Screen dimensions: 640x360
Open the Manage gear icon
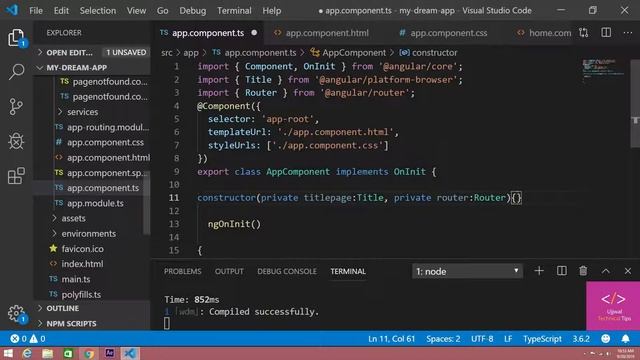[x=16, y=313]
